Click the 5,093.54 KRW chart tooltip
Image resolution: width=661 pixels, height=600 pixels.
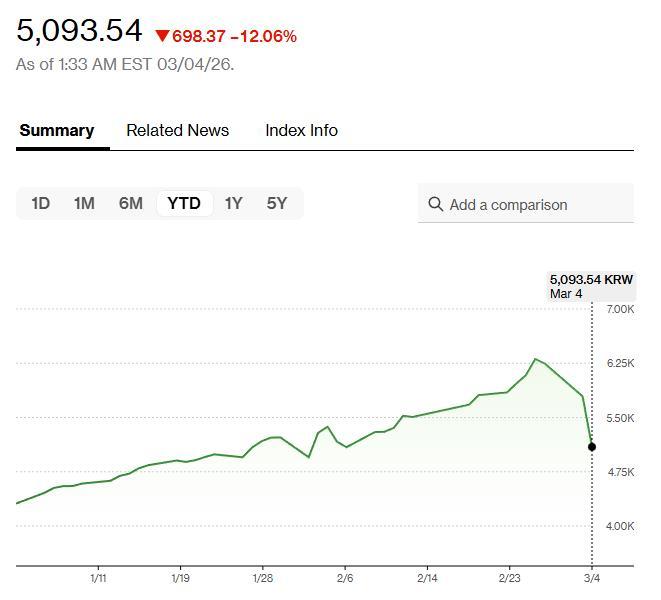[591, 286]
